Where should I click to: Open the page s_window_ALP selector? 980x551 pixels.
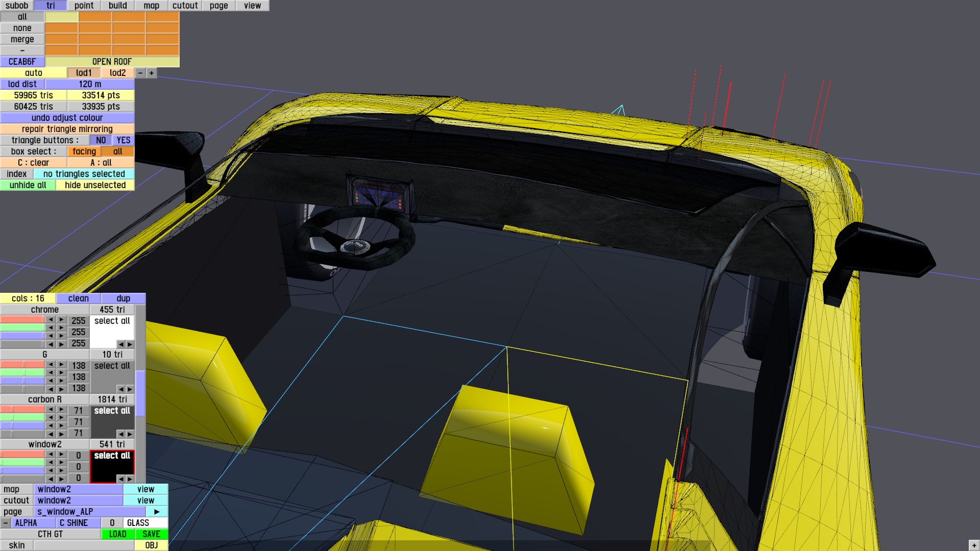click(x=90, y=512)
